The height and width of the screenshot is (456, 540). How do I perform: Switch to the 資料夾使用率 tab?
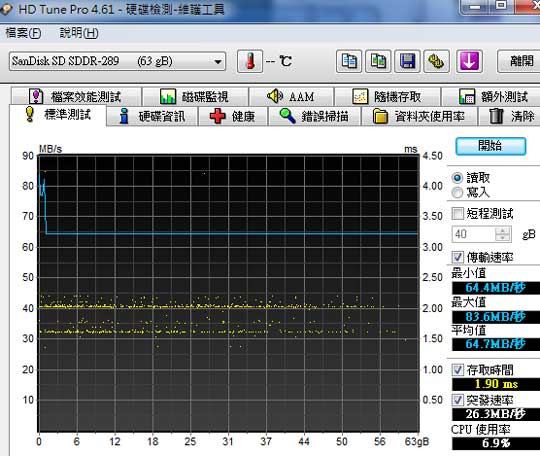pos(419,116)
